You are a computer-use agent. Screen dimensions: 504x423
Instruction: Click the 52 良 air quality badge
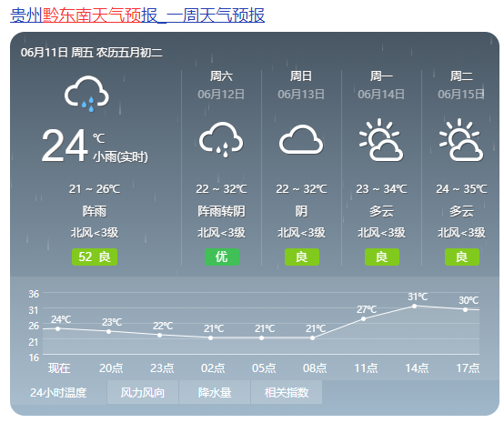(95, 257)
